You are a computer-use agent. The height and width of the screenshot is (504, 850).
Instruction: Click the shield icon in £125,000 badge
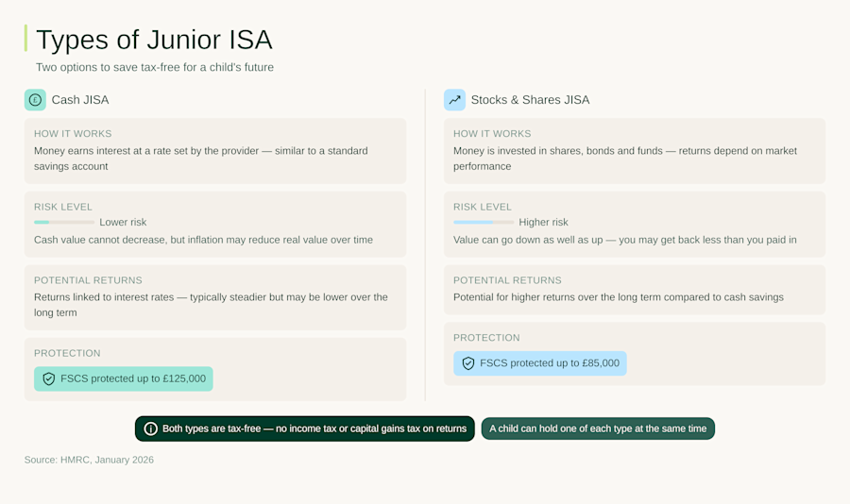[49, 378]
